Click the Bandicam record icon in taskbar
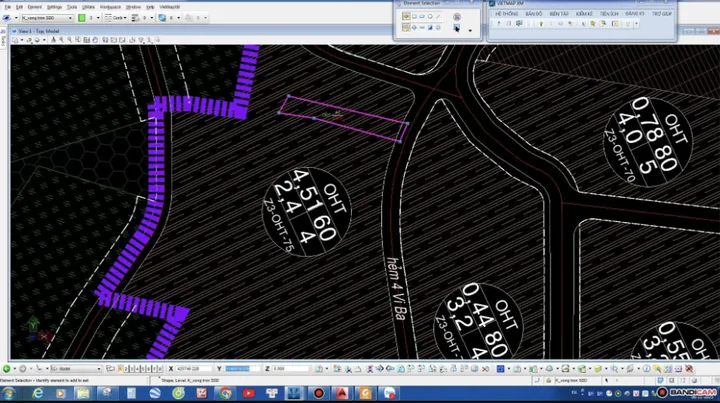720x403 pixels. pos(319,393)
